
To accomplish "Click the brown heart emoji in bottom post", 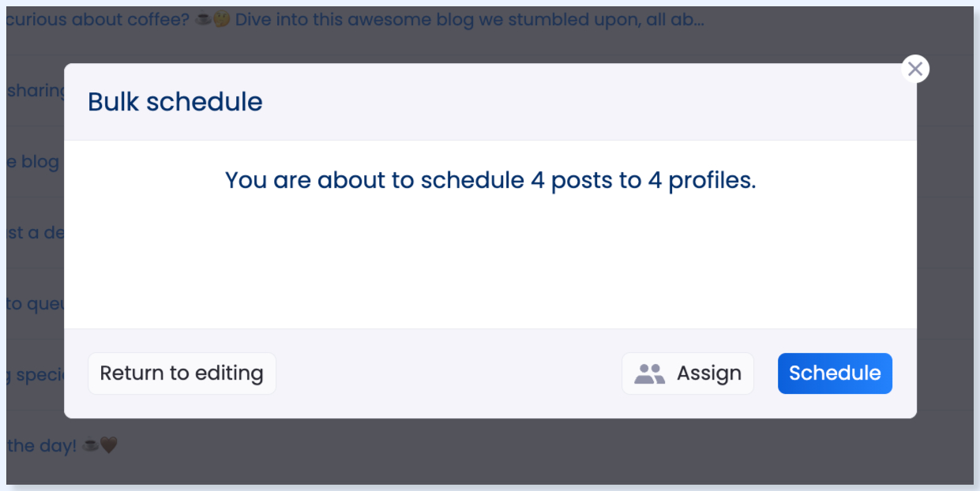I will point(109,445).
